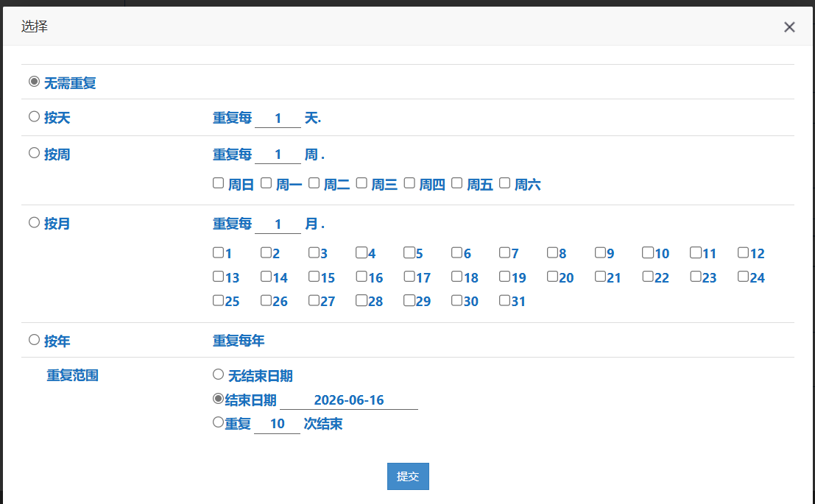
Task: Tick day 3 of the month
Action: pos(314,252)
